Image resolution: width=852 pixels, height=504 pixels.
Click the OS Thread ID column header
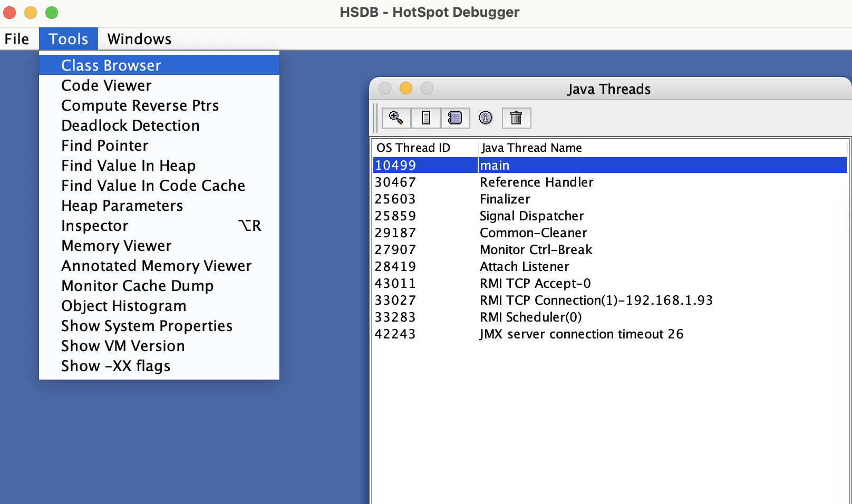click(x=425, y=148)
